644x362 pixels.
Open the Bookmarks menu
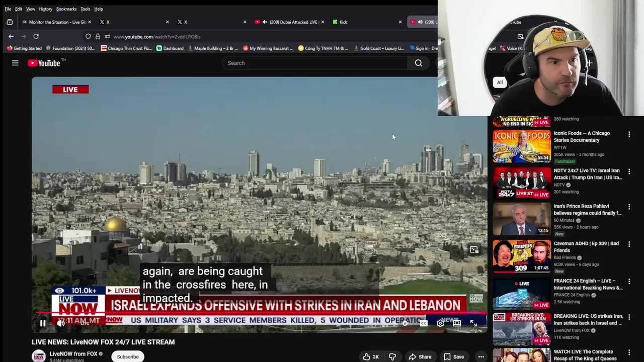point(66,9)
